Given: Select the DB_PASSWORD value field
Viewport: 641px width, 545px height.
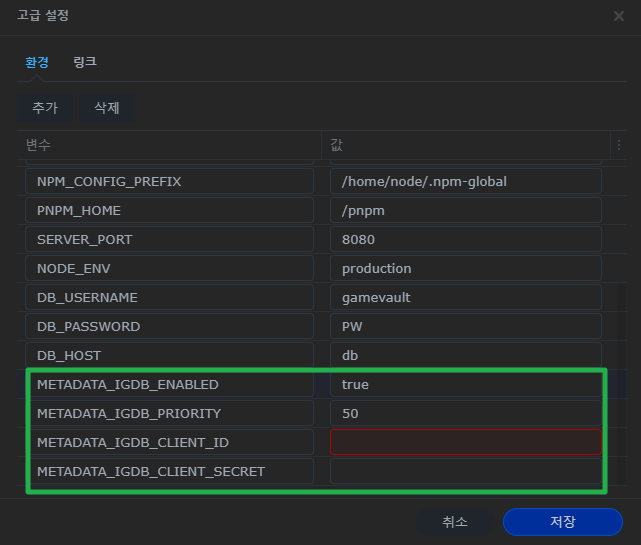Looking at the screenshot, I should 465,326.
